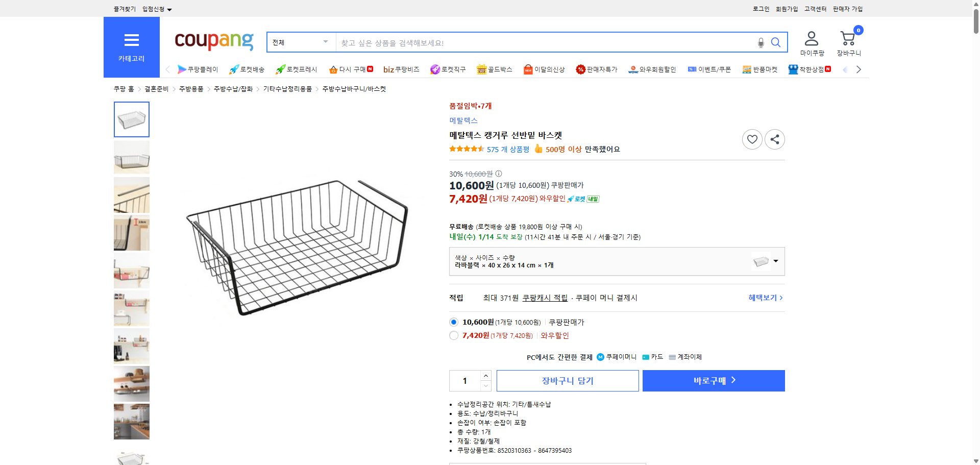Click the voice search microphone icon

760,42
